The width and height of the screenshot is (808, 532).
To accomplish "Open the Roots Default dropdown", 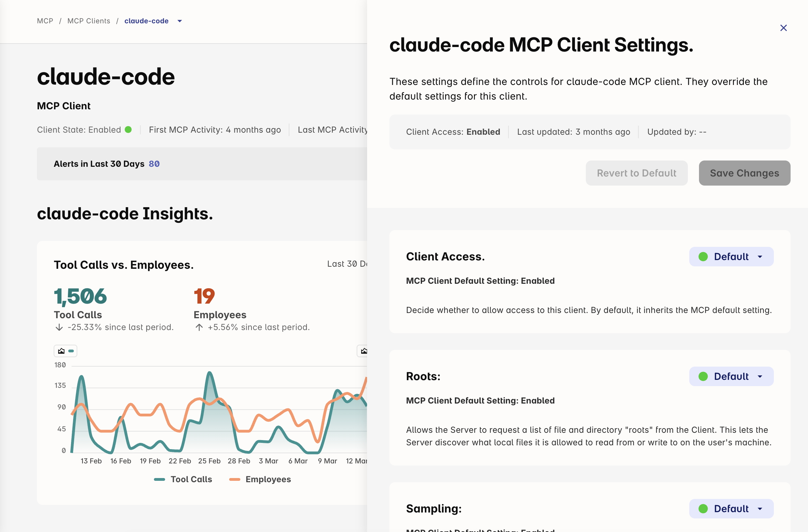I will [731, 376].
